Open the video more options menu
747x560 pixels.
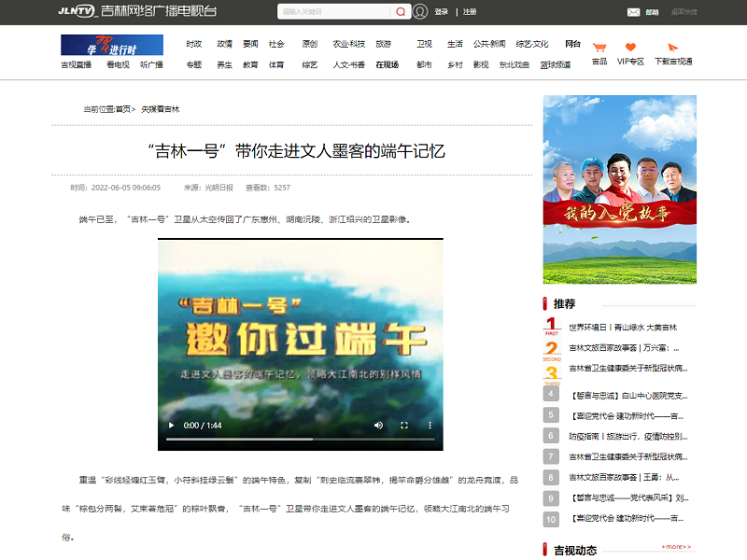click(430, 425)
